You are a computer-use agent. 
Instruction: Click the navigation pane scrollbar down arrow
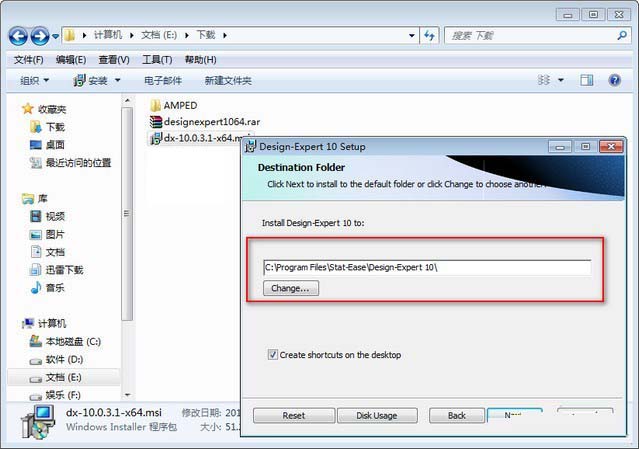(128, 395)
